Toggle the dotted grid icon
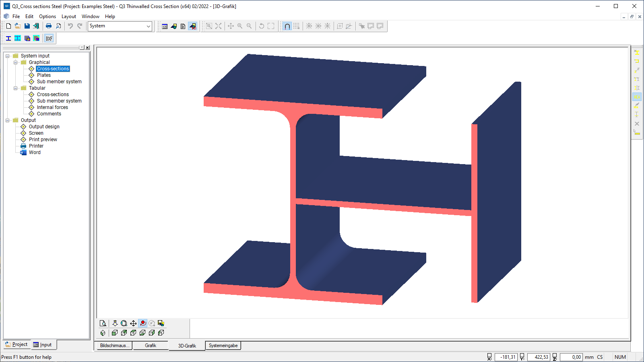Viewport: 644px width, 362px height. coord(297,26)
